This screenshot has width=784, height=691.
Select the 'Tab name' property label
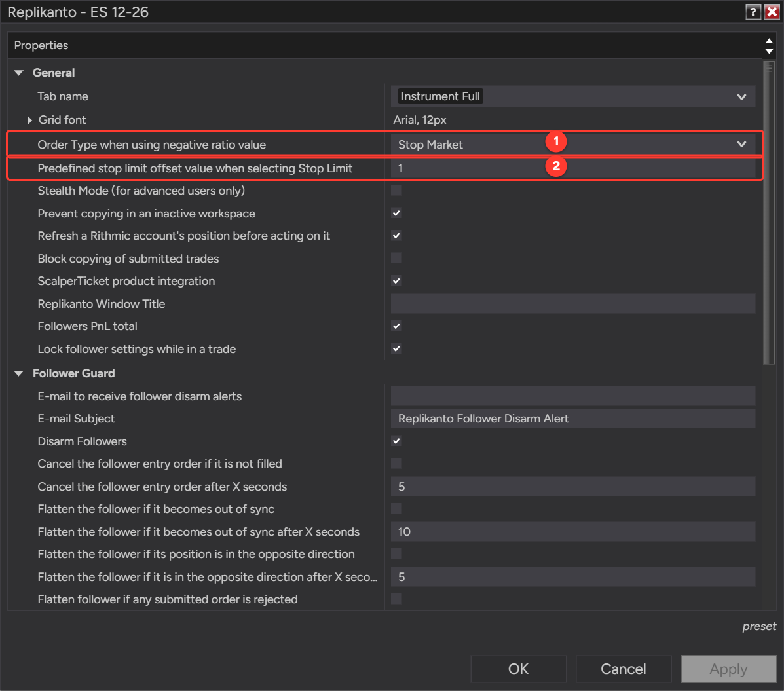[x=63, y=96]
